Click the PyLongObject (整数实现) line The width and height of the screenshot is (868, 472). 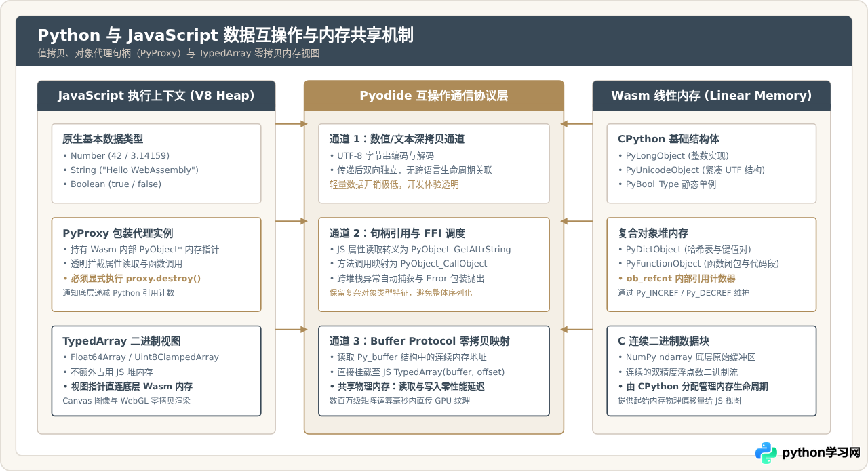pos(673,156)
